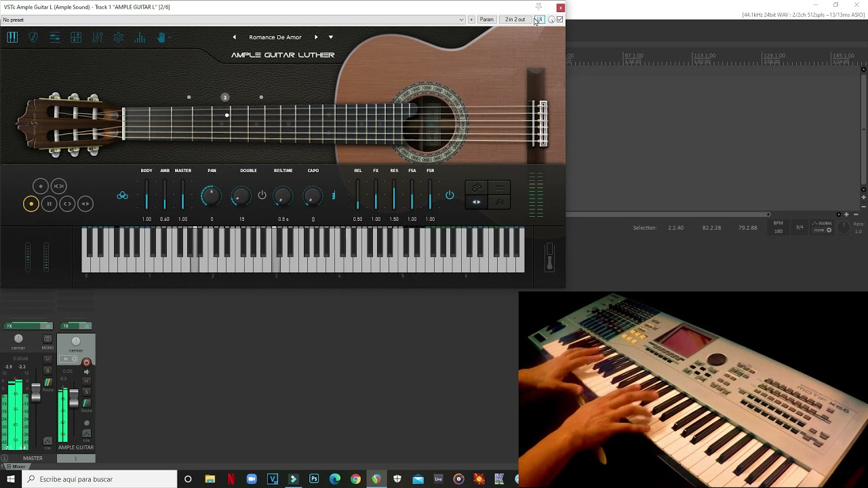Click the CAPO knob
Image resolution: width=868 pixels, height=488 pixels.
pyautogui.click(x=312, y=197)
